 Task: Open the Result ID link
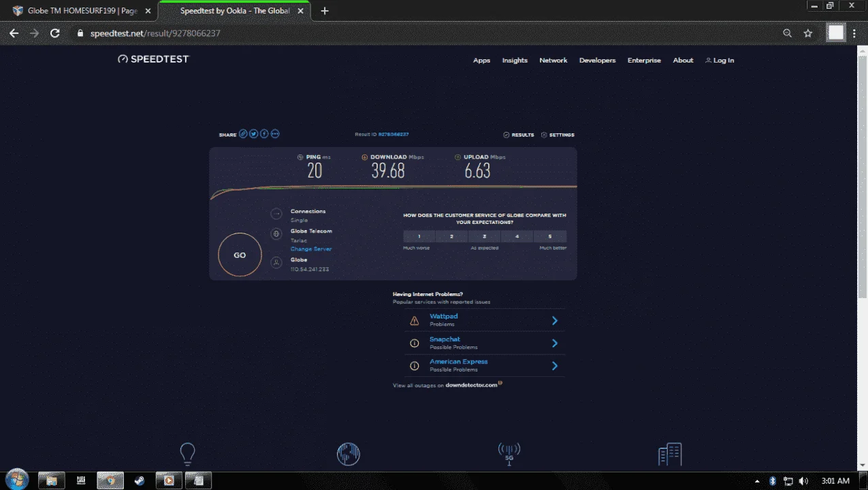tap(393, 135)
